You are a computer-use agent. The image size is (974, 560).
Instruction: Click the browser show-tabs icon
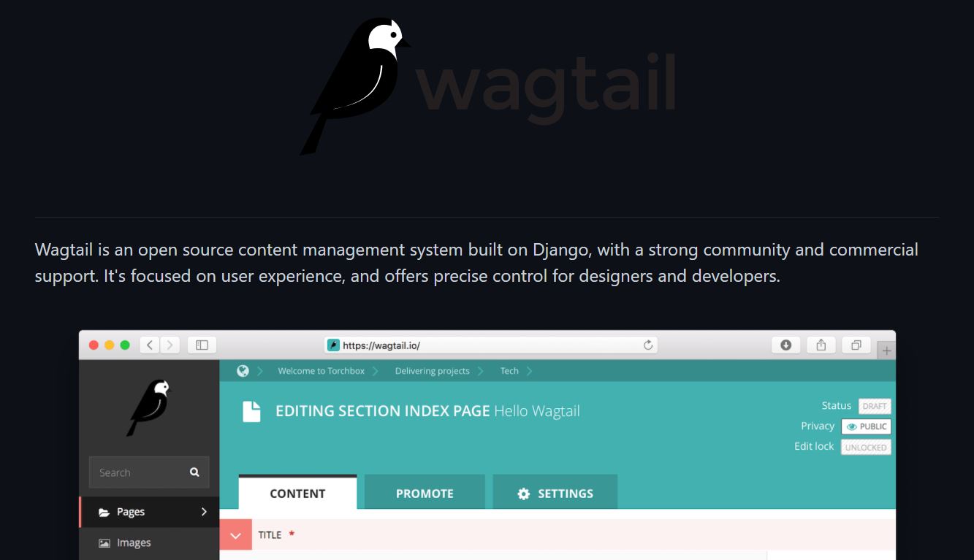click(856, 345)
